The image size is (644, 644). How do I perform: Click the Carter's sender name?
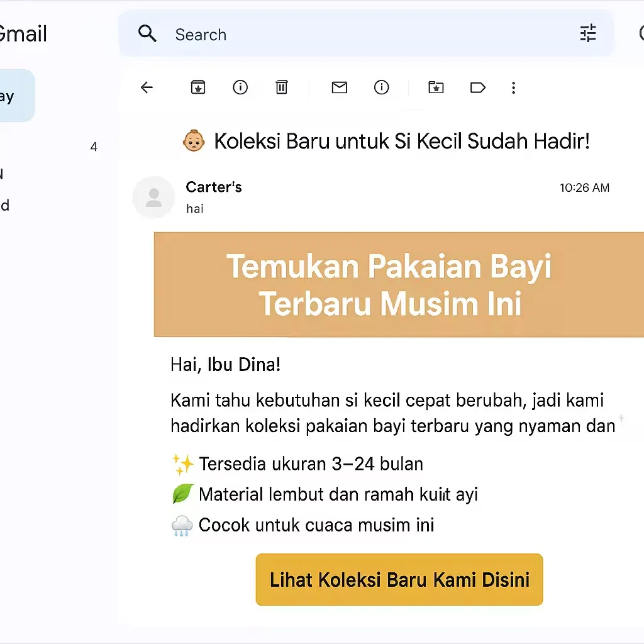[214, 187]
